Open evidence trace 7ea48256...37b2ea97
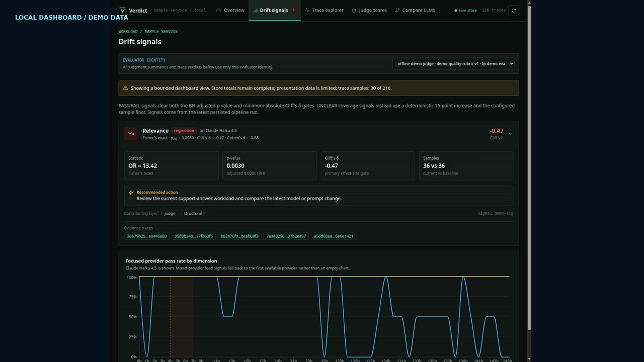 point(286,236)
